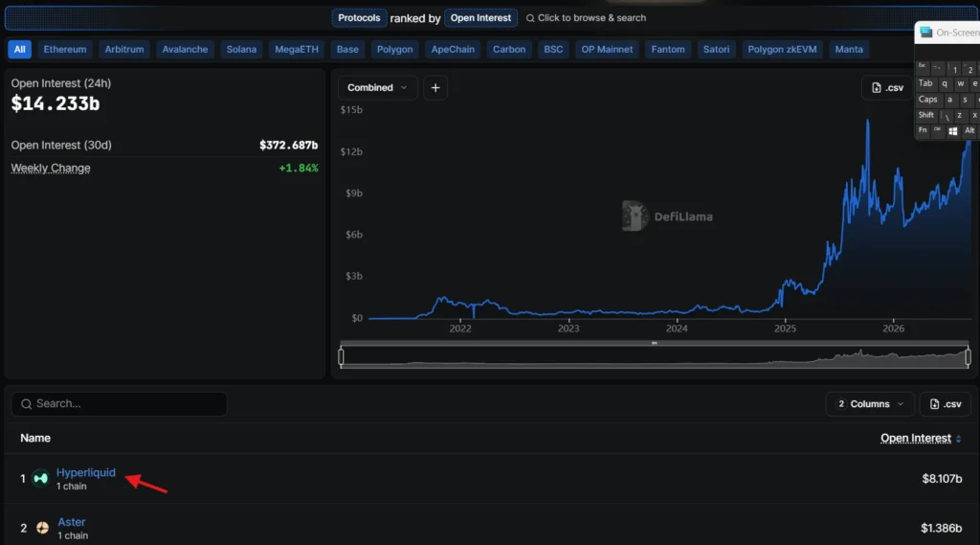The image size is (980, 545).
Task: Download table data as .csv
Action: [x=945, y=404]
